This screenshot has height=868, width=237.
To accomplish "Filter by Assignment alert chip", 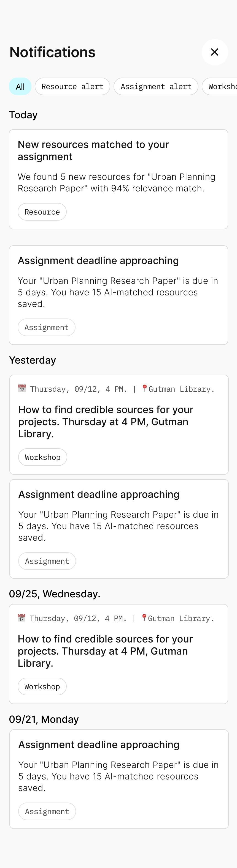I will click(156, 87).
